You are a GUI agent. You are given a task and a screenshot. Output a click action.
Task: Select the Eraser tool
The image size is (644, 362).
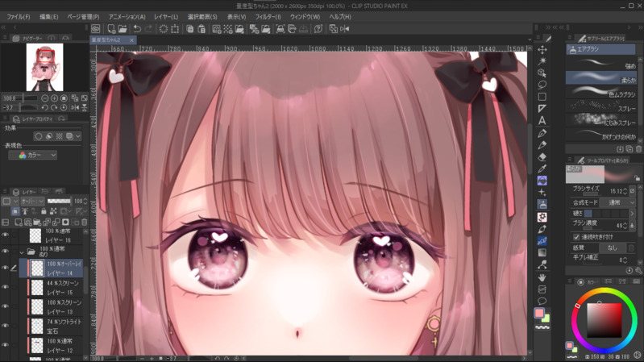point(542,157)
